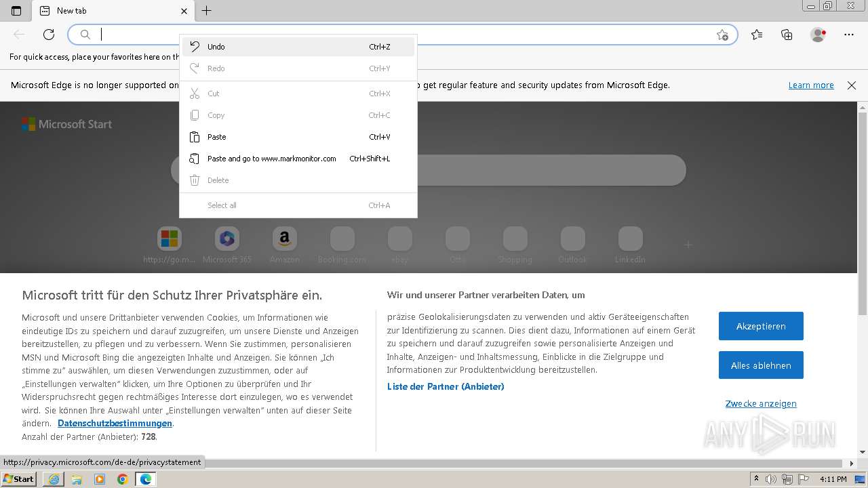Viewport: 868px width, 488px height.
Task: Choose Paste and go to www.markmonitor.com
Action: 298,159
